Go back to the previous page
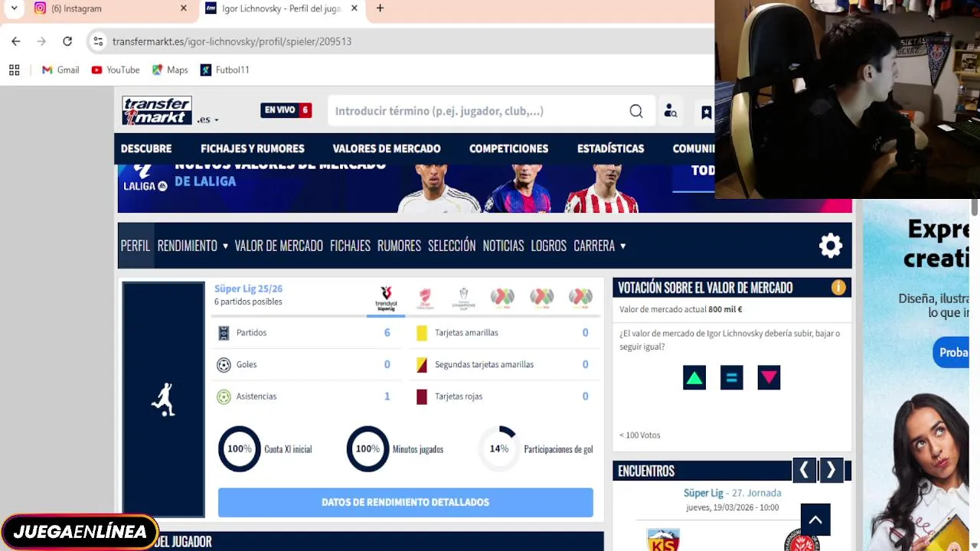This screenshot has height=551, width=980. [x=16, y=41]
